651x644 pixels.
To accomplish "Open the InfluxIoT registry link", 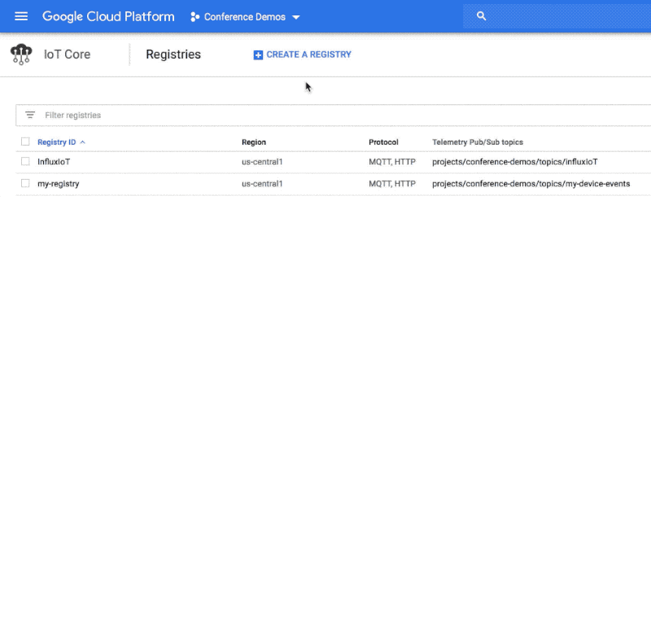I will (55, 161).
